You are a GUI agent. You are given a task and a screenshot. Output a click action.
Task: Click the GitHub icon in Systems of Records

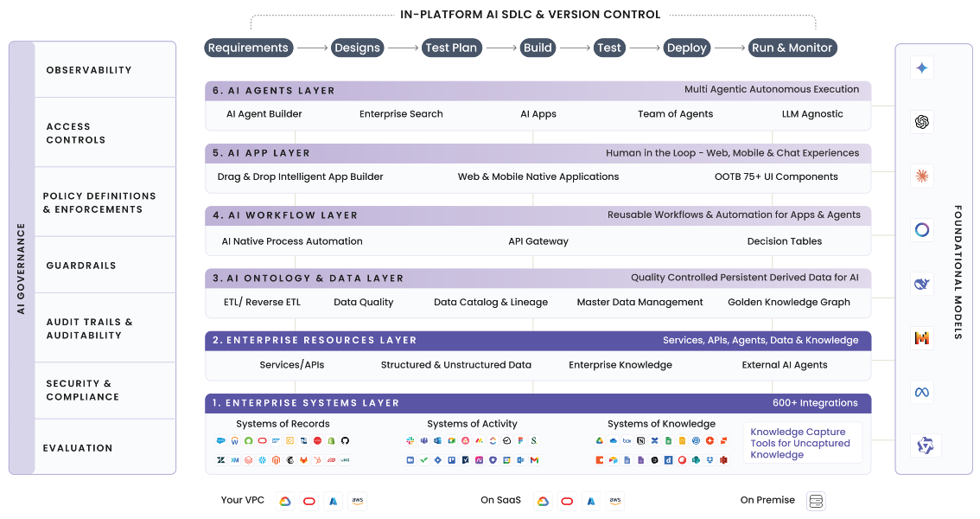[x=345, y=441]
